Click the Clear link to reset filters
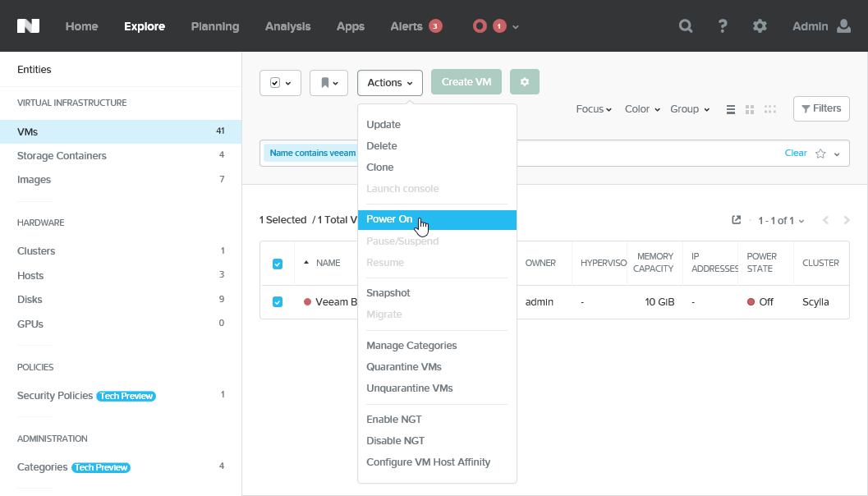 pyautogui.click(x=795, y=153)
